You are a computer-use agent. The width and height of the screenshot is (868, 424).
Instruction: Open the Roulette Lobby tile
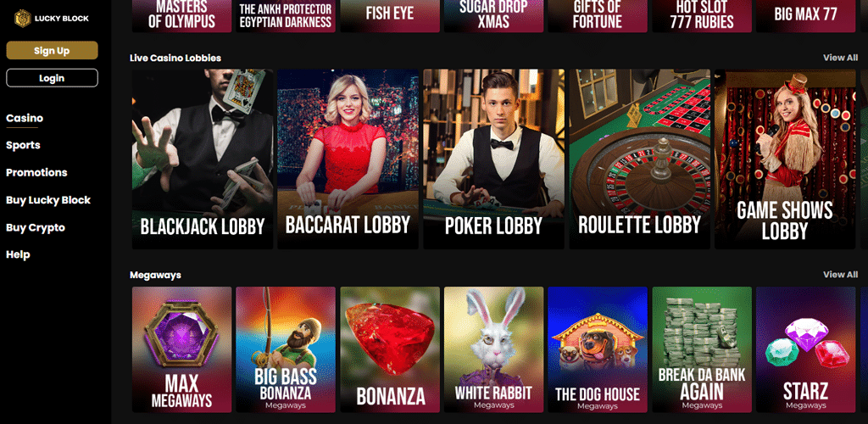coord(640,159)
